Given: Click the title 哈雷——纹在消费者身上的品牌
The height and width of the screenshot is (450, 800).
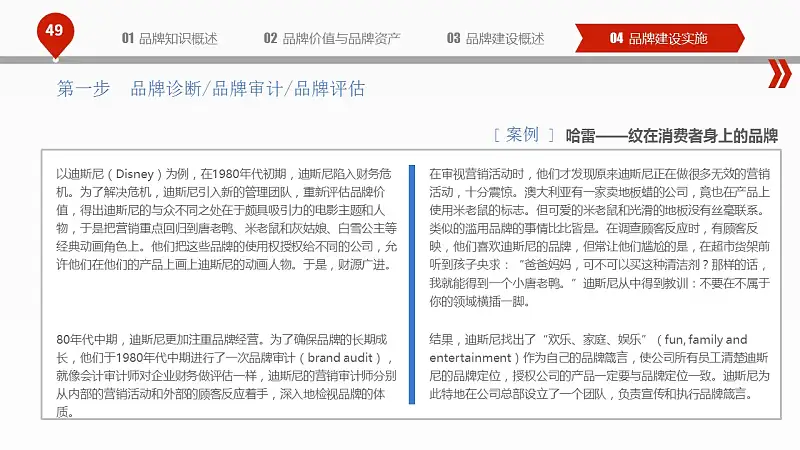Looking at the screenshot, I should coord(671,136).
